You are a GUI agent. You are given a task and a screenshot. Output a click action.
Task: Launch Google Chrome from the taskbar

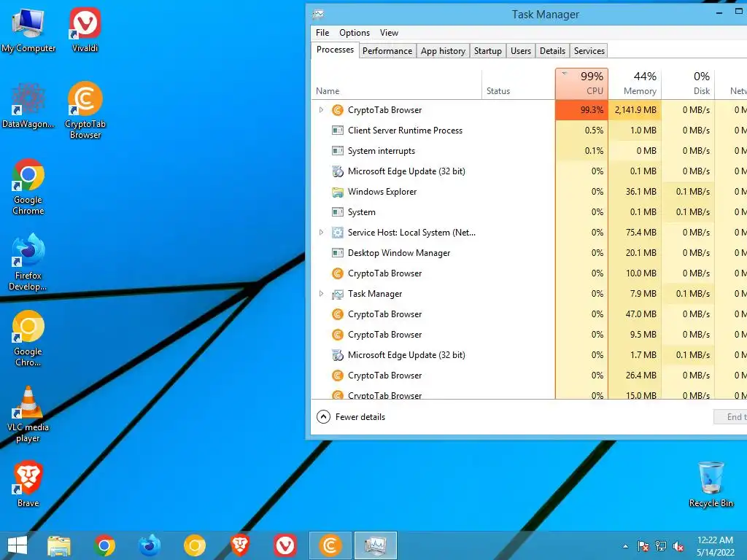click(104, 545)
